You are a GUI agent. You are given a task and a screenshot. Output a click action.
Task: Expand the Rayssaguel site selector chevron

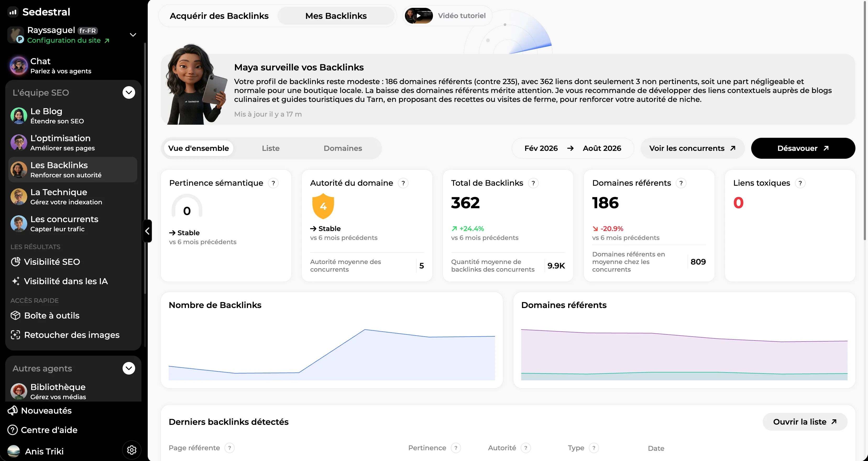(x=133, y=35)
